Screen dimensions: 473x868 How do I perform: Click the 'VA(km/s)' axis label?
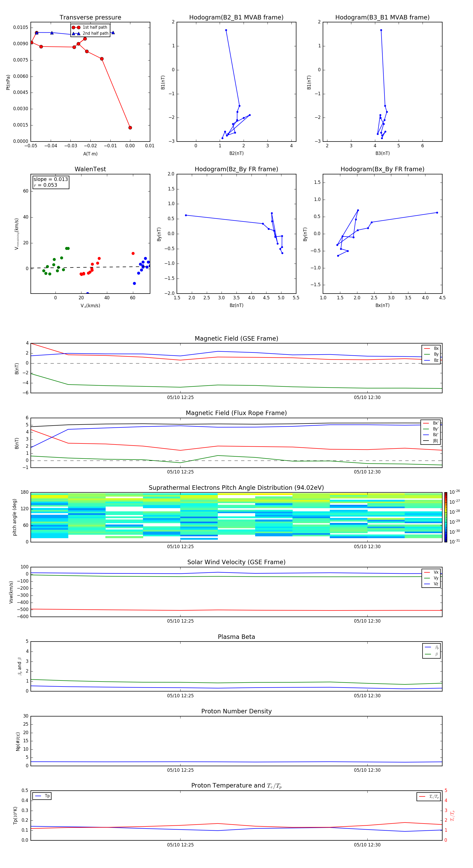click(x=90, y=306)
